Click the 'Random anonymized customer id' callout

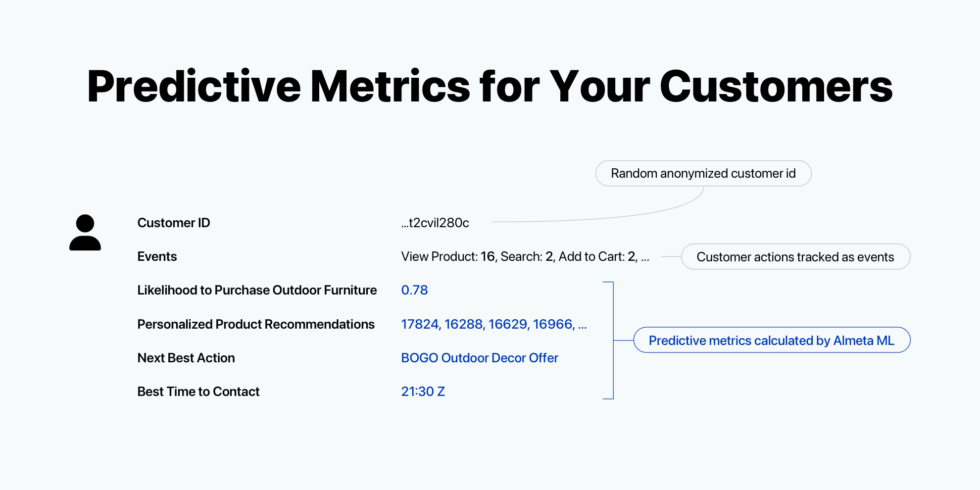click(x=703, y=174)
